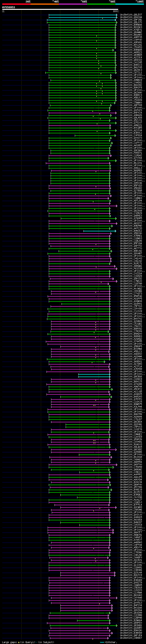Select hit label UniRef100_Q9FIN1
146x644 pixels.
(131, 20)
